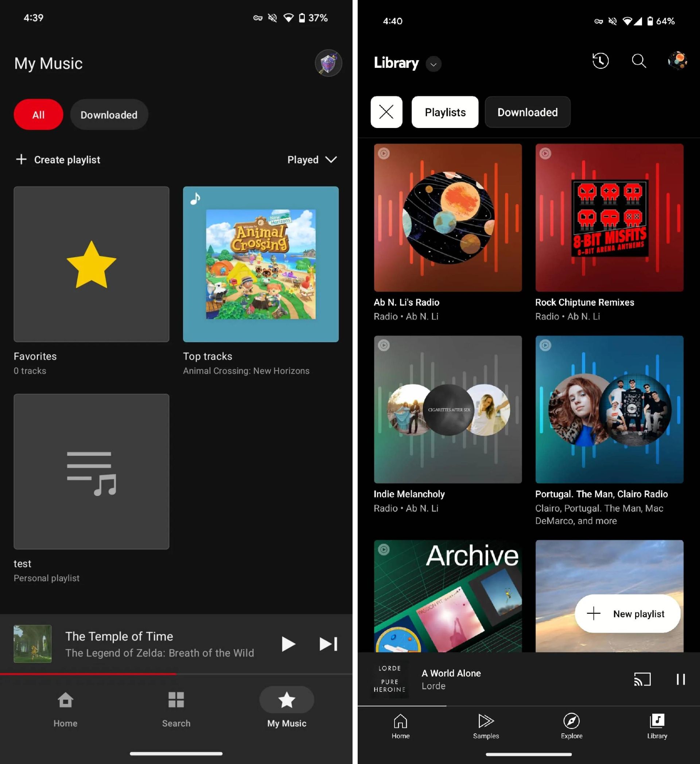Expand the Library dropdown selector
Viewport: 700px width, 764px height.
click(434, 63)
